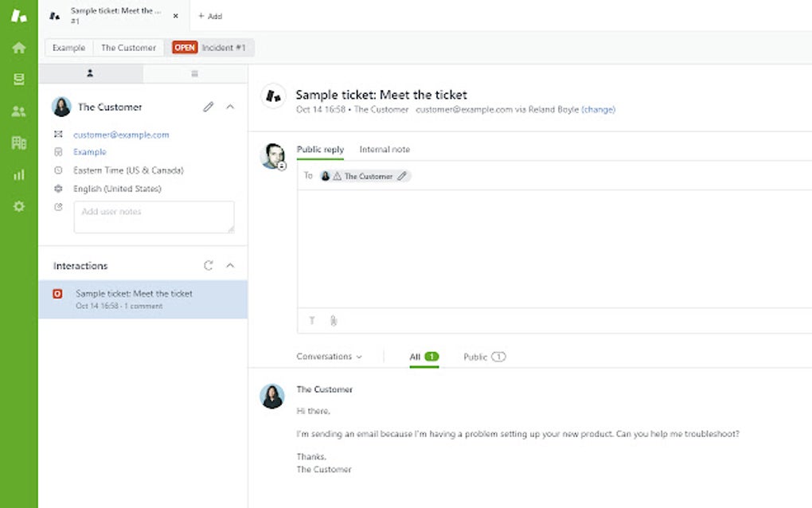This screenshot has width=812, height=508.
Task: Open the Views panel from the sidebar
Action: [x=19, y=79]
